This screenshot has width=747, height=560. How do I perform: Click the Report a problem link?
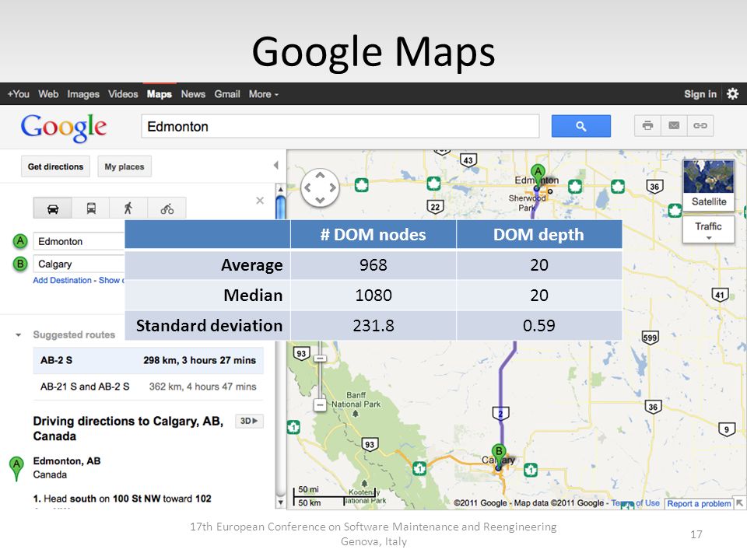(699, 503)
